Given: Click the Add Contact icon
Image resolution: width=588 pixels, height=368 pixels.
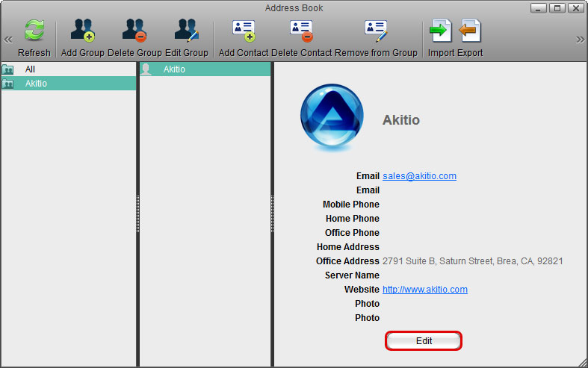Looking at the screenshot, I should tap(244, 31).
